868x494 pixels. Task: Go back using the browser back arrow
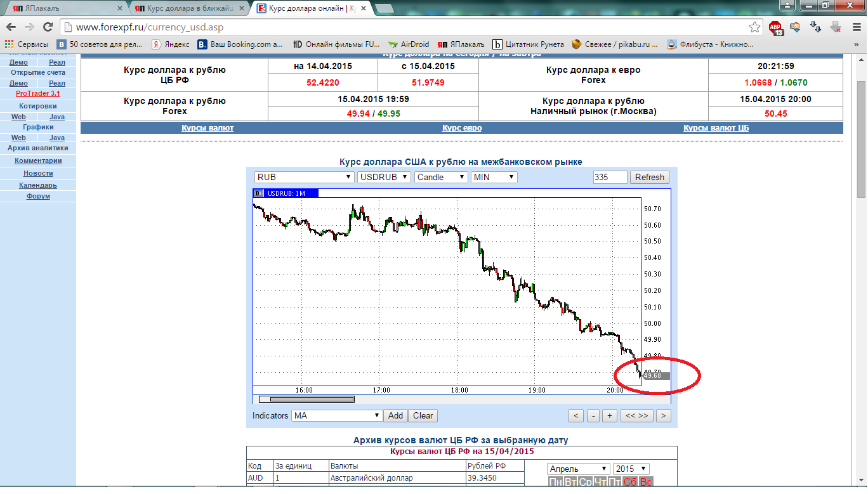[11, 27]
